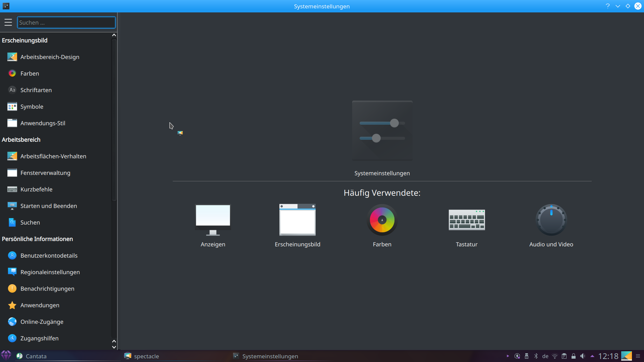Image resolution: width=644 pixels, height=362 pixels.
Task: Open Kurzbefehle shortcuts entry
Action: tap(36, 189)
